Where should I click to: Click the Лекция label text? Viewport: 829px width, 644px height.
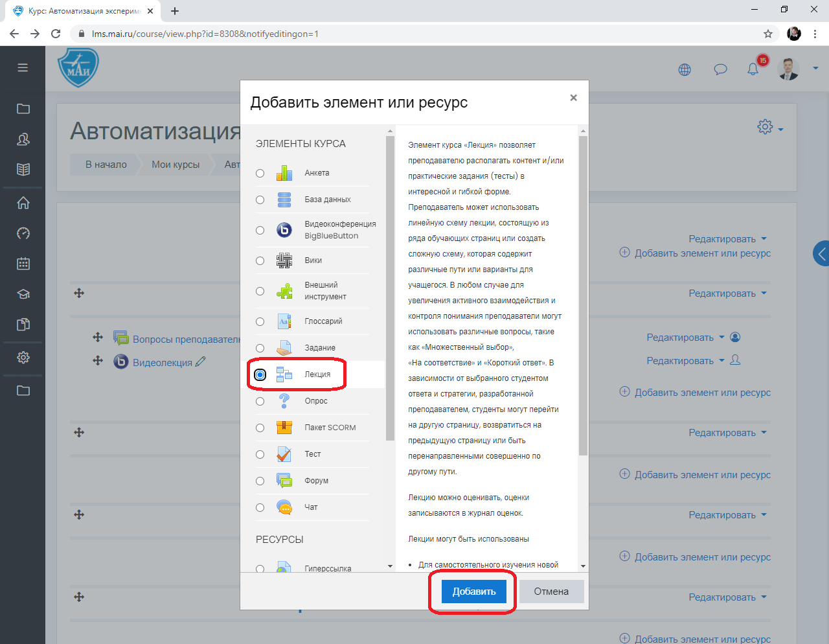317,374
